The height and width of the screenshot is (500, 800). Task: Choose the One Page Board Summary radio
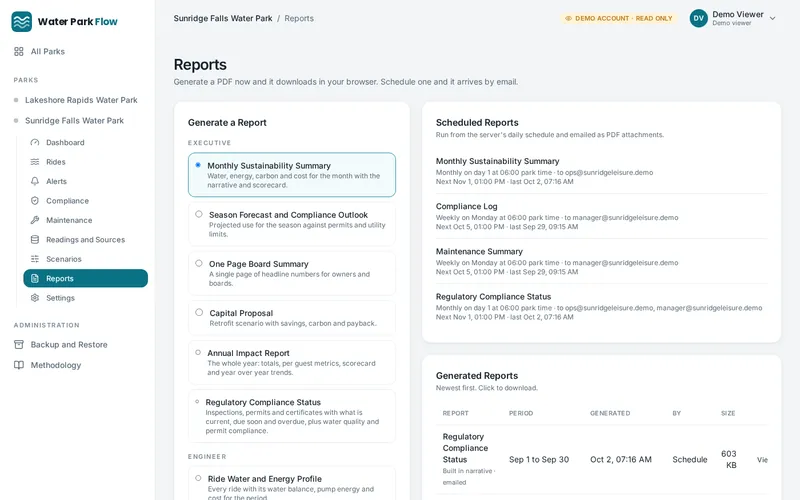(199, 263)
